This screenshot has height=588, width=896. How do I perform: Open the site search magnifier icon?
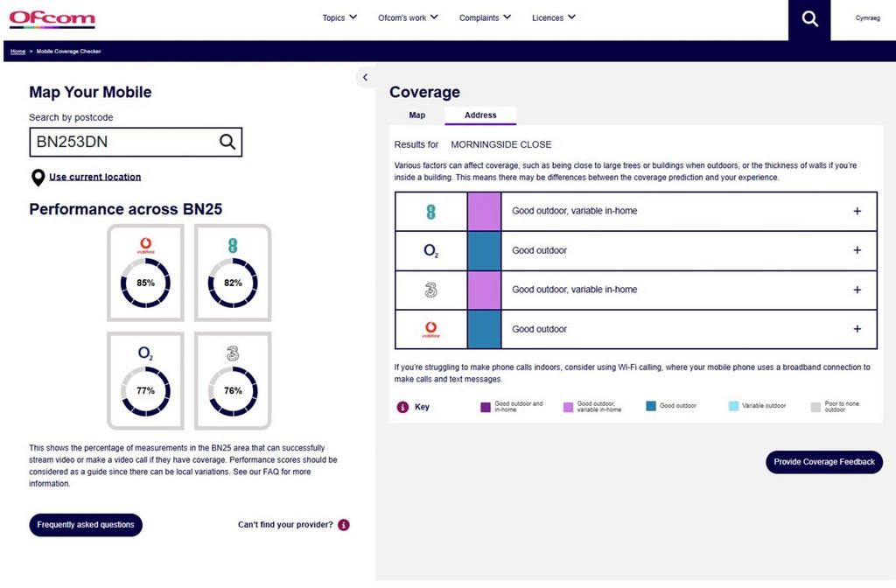click(x=809, y=19)
